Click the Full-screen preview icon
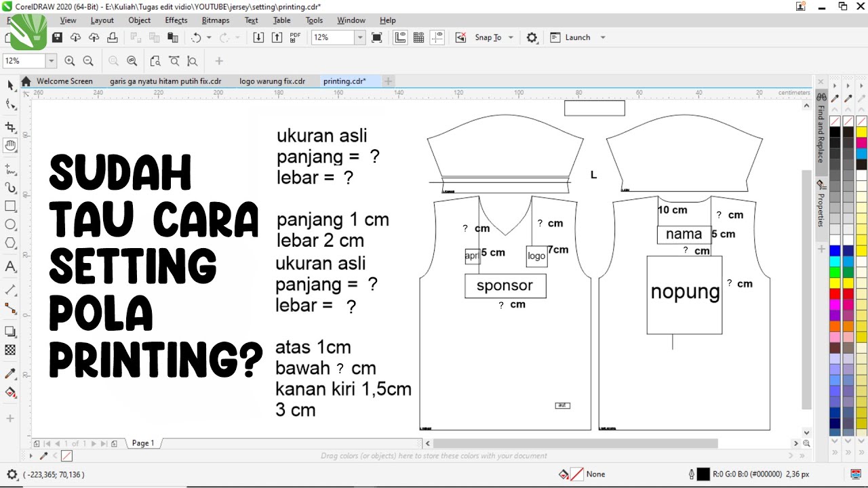Image resolution: width=868 pixels, height=488 pixels. pyautogui.click(x=377, y=37)
